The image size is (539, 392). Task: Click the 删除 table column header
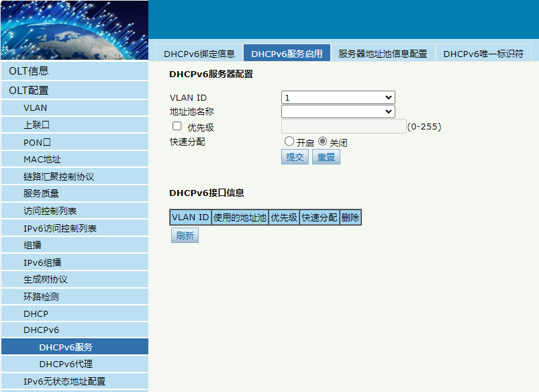[x=350, y=217]
